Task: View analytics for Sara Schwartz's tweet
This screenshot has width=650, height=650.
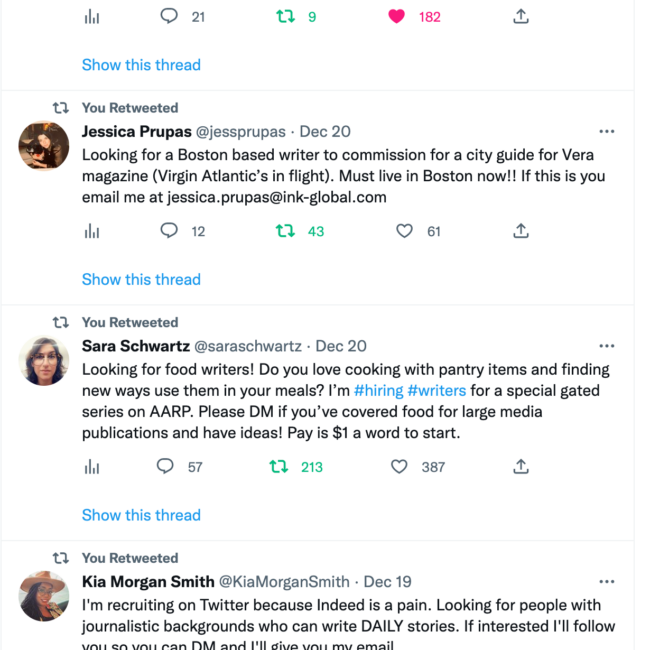Action: coord(93,466)
